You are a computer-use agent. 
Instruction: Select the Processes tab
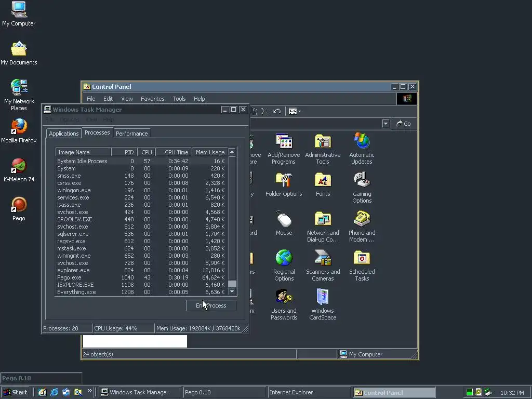coord(97,132)
